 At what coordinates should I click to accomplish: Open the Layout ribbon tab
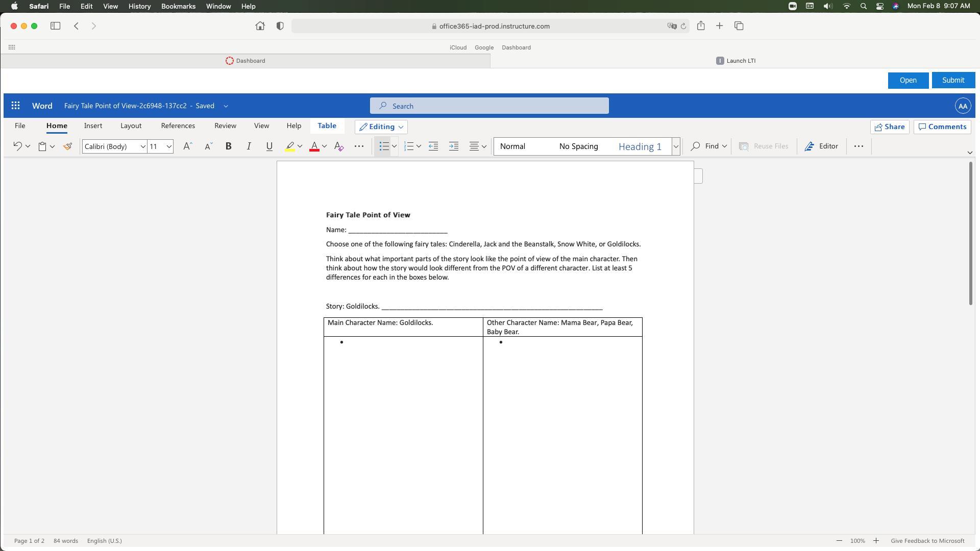131,126
